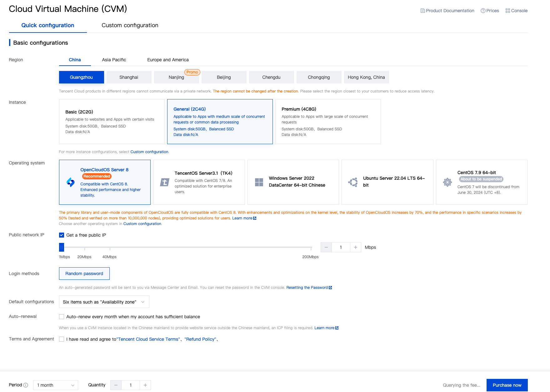Expand the Default configurations dropdown
The width and height of the screenshot is (550, 392).
point(104,302)
